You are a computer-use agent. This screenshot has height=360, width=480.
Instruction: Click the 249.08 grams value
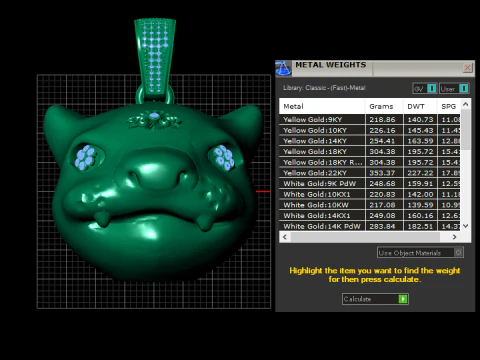(x=382, y=215)
